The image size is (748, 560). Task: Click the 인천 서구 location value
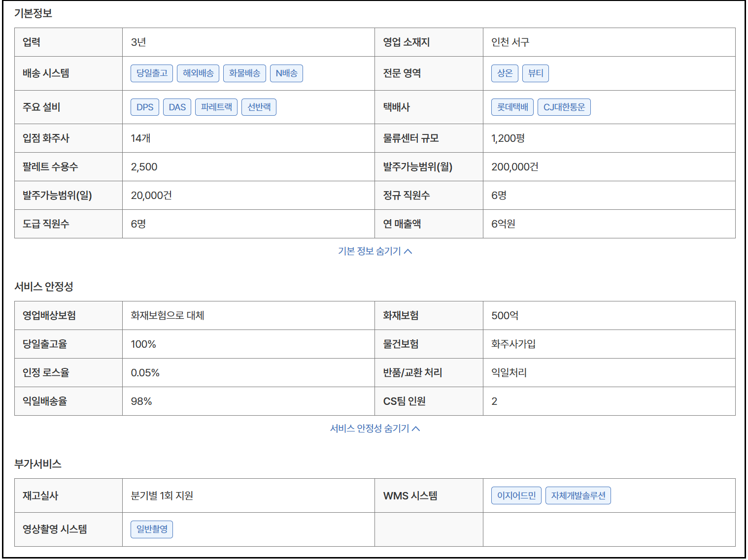(510, 42)
